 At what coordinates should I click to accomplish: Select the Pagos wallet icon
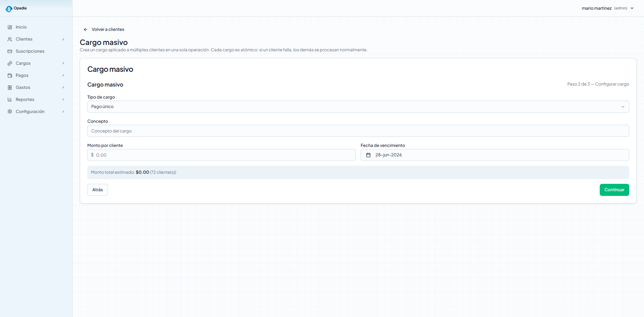pos(10,75)
